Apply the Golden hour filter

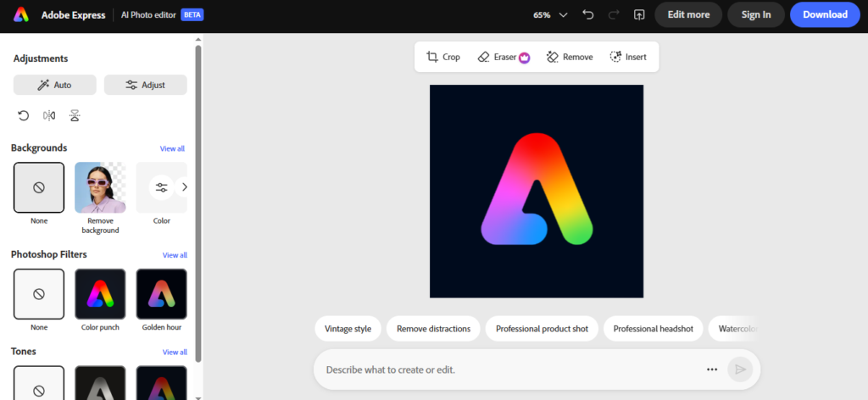(162, 294)
